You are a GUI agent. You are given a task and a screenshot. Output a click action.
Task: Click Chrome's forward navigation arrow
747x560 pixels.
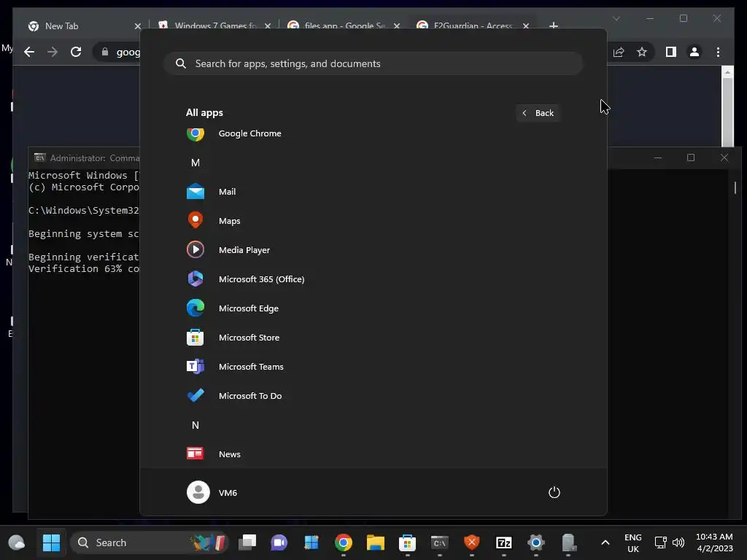tap(53, 52)
